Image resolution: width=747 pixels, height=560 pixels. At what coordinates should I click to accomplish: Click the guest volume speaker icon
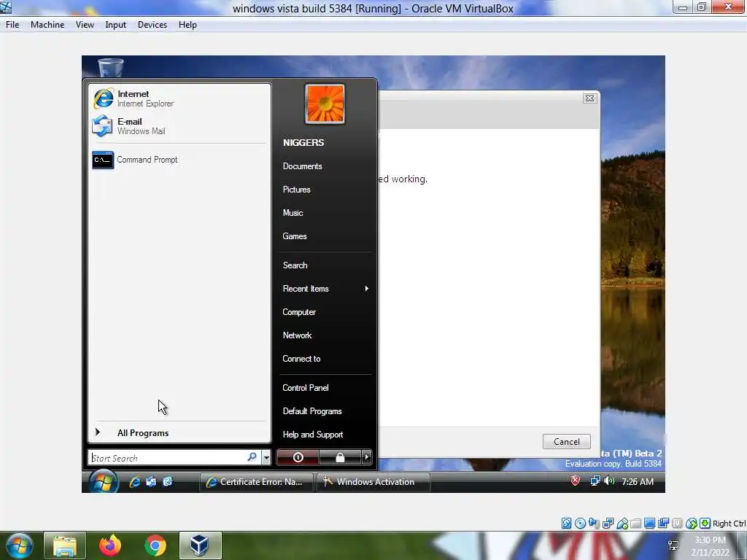[609, 481]
